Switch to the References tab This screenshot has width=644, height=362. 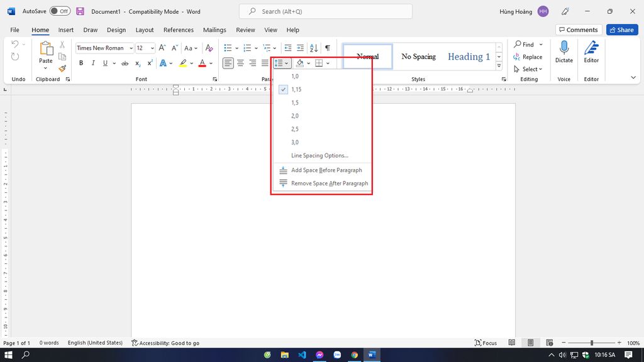(x=178, y=30)
